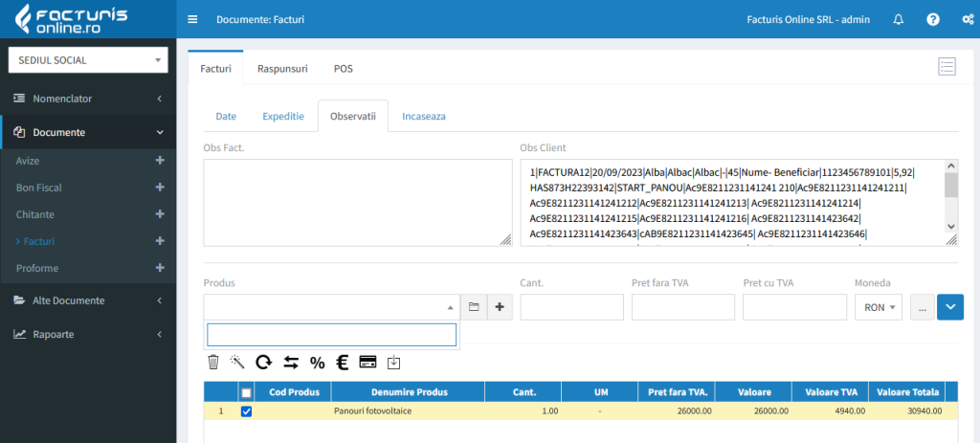
Task: Open the help question mark icon
Action: tap(933, 19)
